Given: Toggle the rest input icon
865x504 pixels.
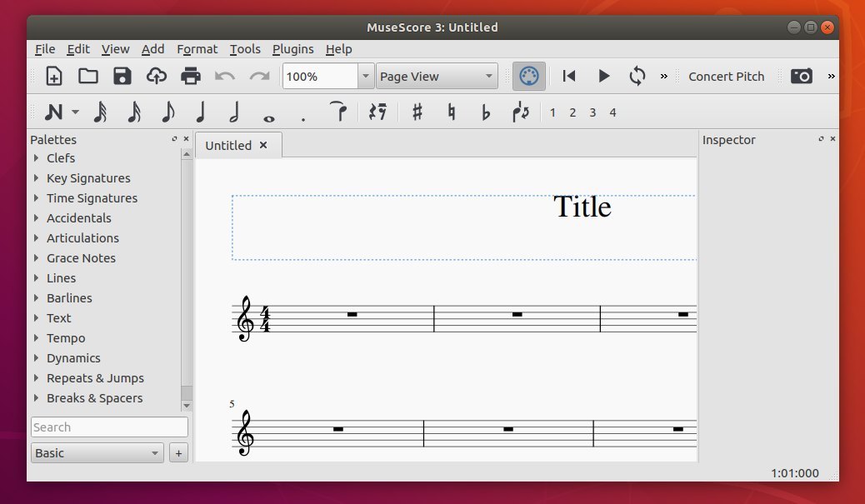Looking at the screenshot, I should click(377, 112).
